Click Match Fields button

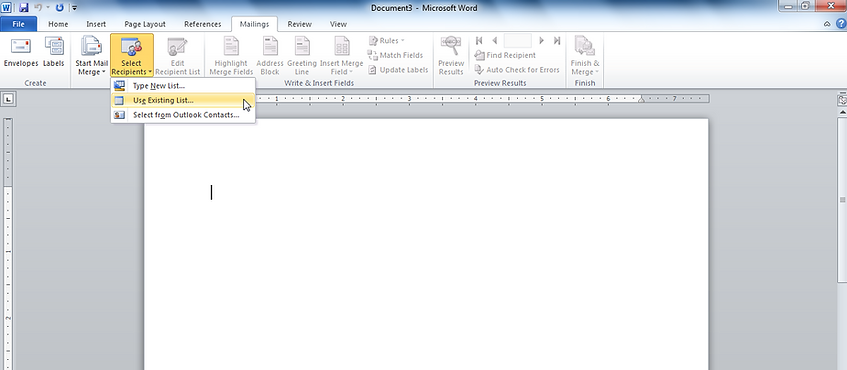pyautogui.click(x=395, y=55)
